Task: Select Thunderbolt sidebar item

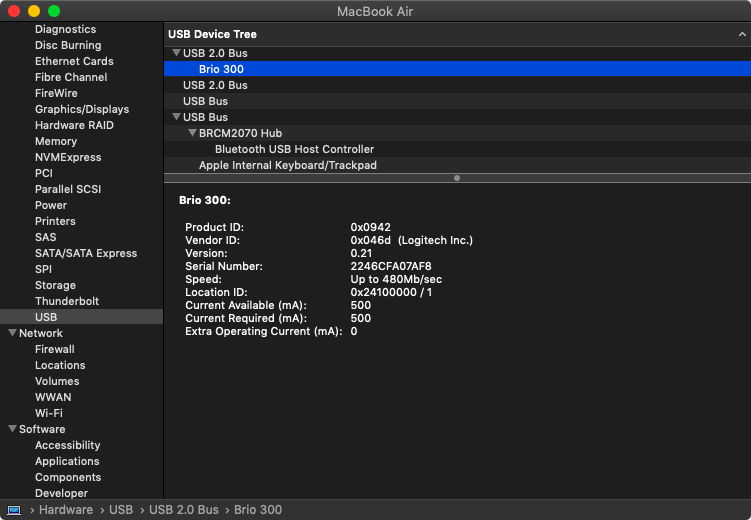Action: 67,301
